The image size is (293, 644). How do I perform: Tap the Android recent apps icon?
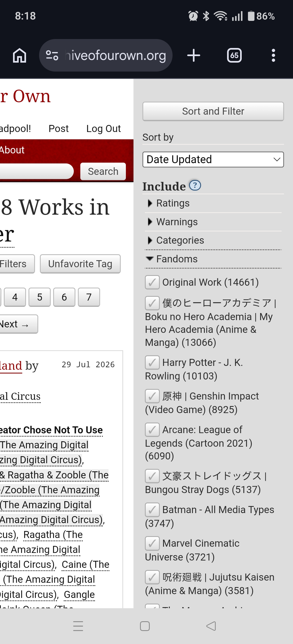(78, 626)
